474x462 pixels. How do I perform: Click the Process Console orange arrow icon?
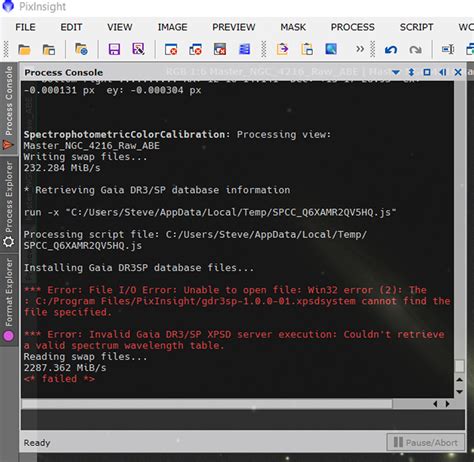9,145
